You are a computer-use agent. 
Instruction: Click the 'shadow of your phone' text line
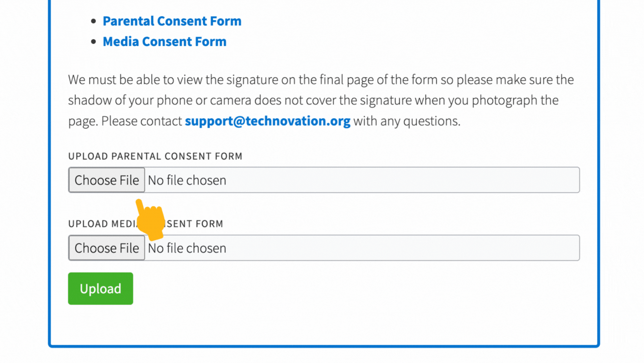click(x=313, y=100)
